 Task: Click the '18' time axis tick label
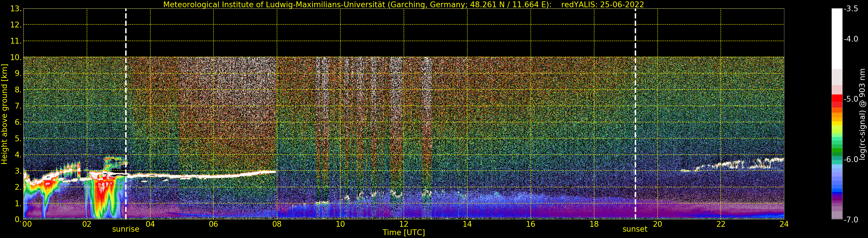click(594, 224)
